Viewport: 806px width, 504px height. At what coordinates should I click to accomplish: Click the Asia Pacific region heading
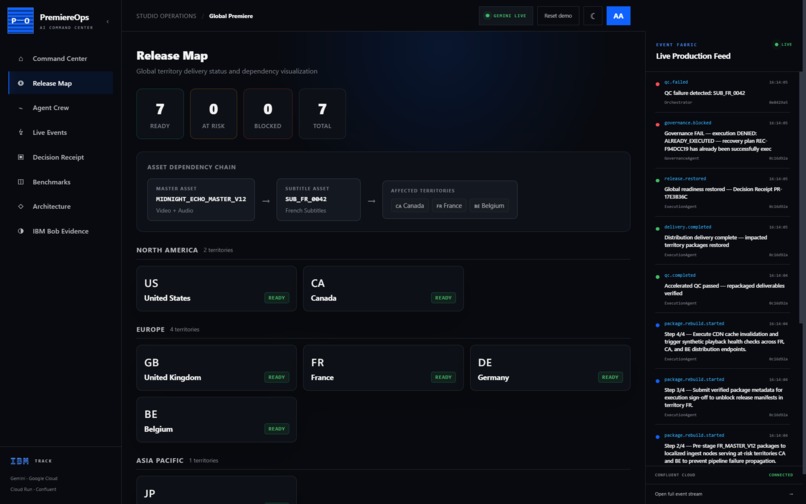160,460
